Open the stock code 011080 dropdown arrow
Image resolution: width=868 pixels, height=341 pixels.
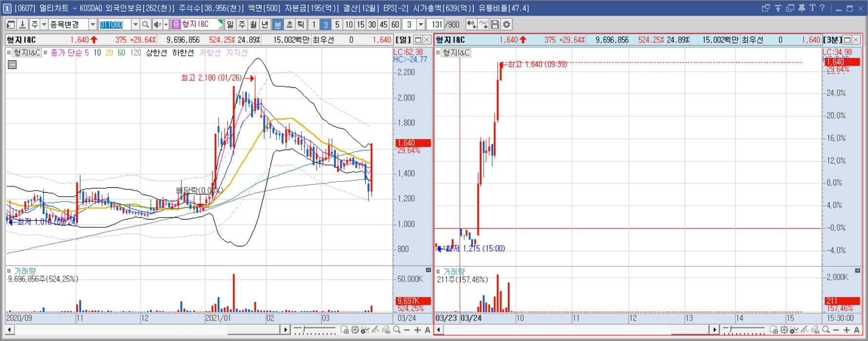135,24
